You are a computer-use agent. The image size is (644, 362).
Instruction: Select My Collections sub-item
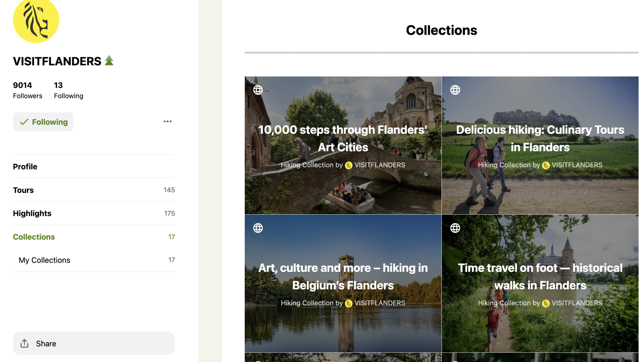coord(94,260)
